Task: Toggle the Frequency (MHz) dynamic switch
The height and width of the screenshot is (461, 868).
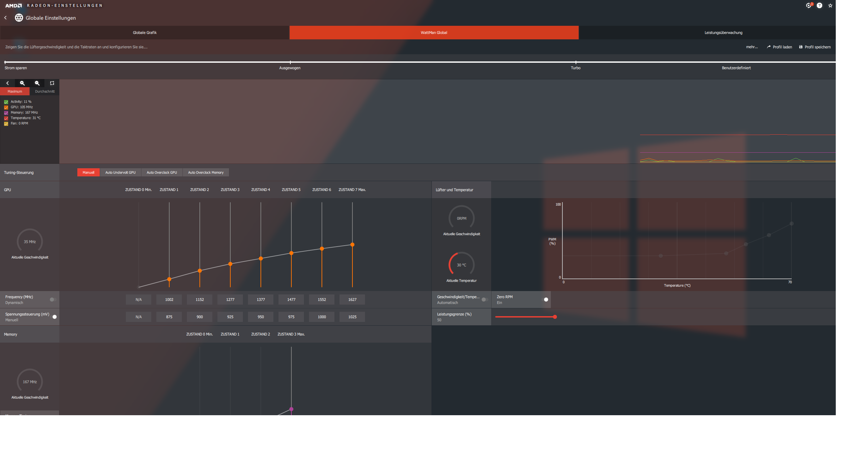Action: click(53, 300)
